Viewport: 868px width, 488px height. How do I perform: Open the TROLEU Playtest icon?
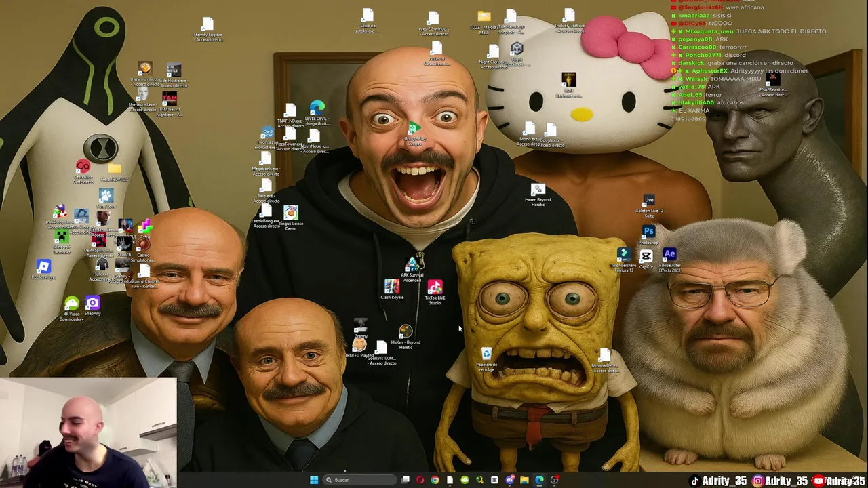click(359, 345)
